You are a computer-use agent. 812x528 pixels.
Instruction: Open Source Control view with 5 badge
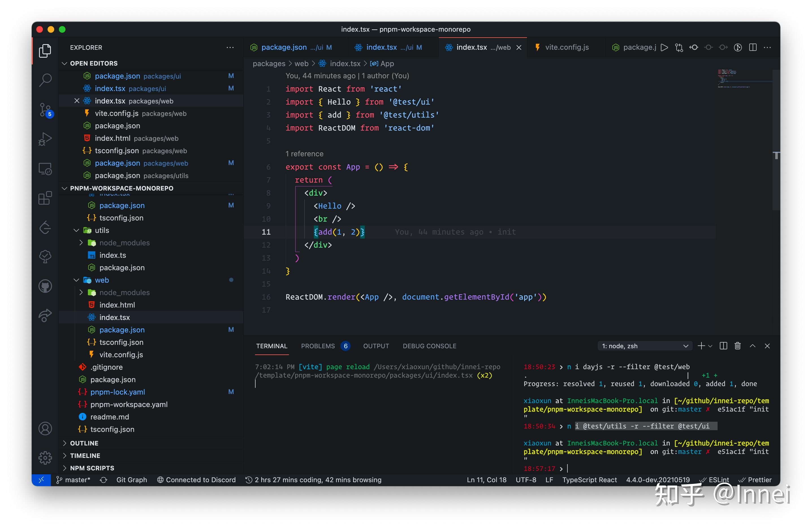45,109
